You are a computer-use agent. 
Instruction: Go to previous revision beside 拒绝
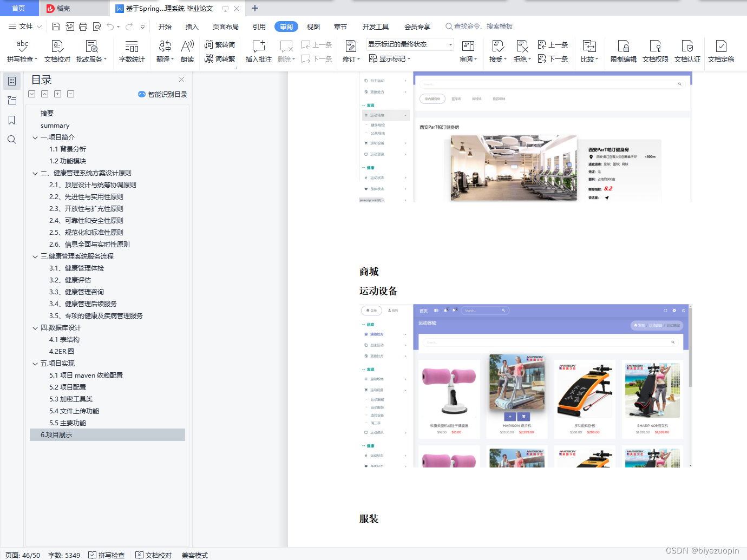[x=553, y=44]
